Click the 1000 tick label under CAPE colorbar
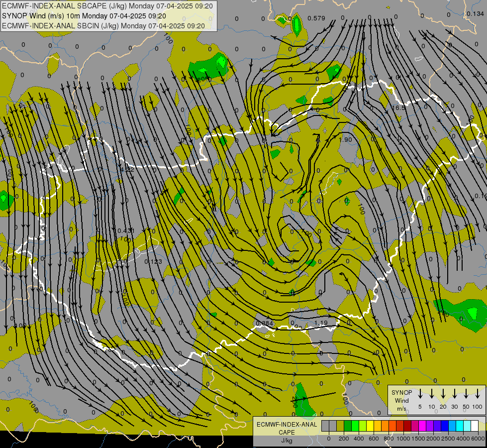The width and height of the screenshot is (487, 448). pos(403,439)
